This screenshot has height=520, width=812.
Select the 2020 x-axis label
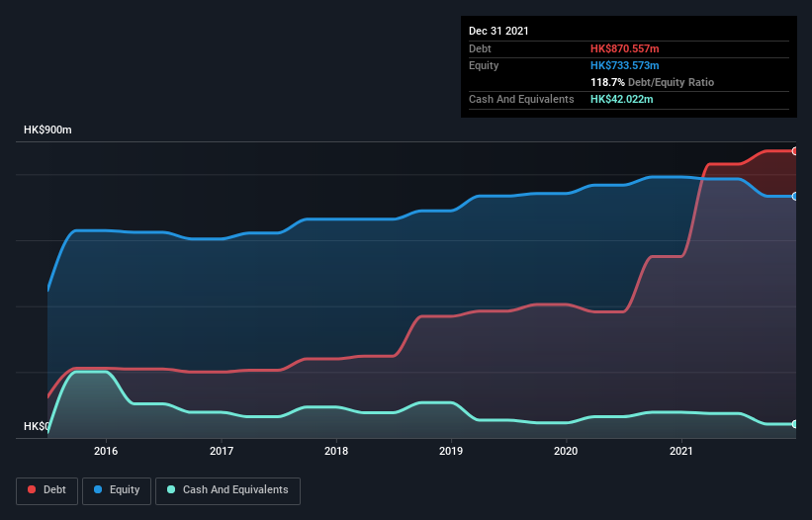tap(566, 451)
